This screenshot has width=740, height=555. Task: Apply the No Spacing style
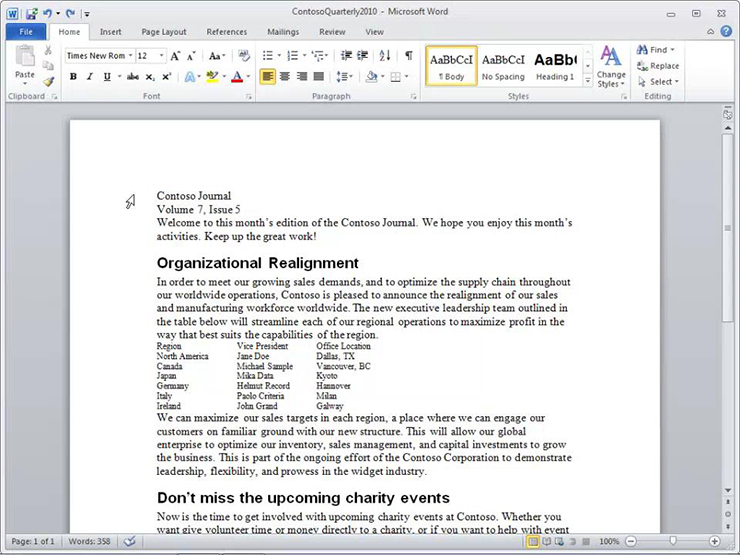[503, 66]
